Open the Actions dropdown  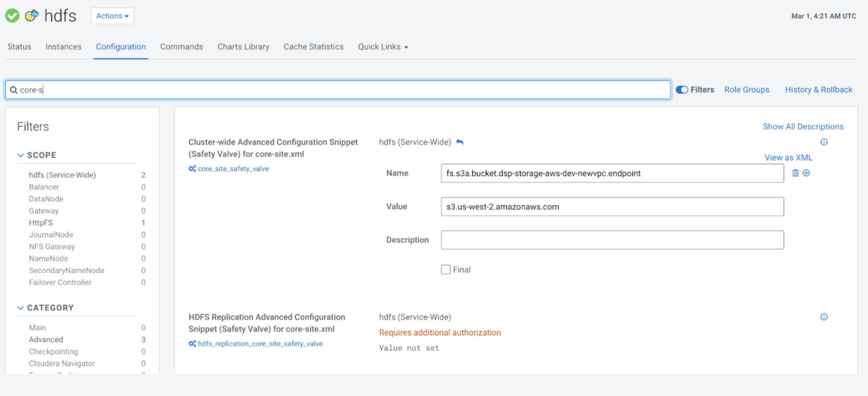[112, 16]
